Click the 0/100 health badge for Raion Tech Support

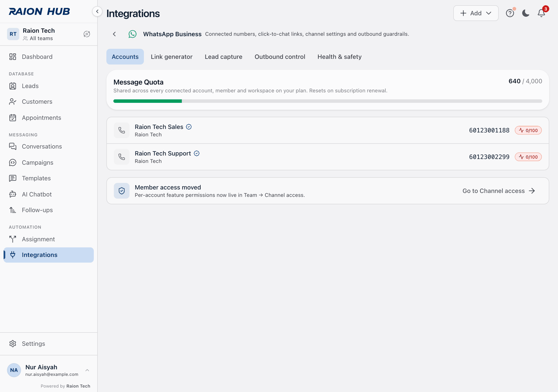point(528,157)
